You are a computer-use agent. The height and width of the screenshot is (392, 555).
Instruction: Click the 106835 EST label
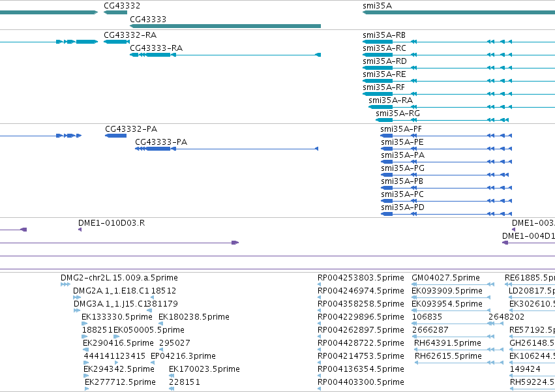click(427, 317)
